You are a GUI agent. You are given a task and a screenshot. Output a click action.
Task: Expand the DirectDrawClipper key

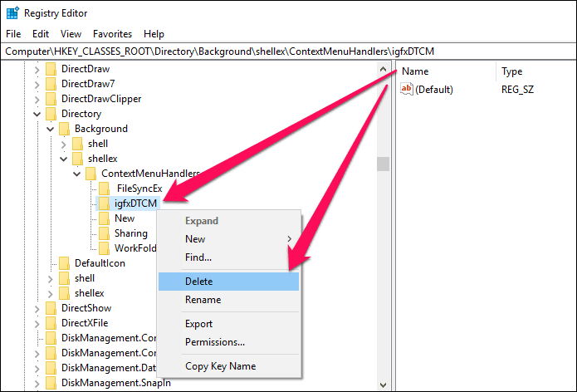(x=37, y=100)
